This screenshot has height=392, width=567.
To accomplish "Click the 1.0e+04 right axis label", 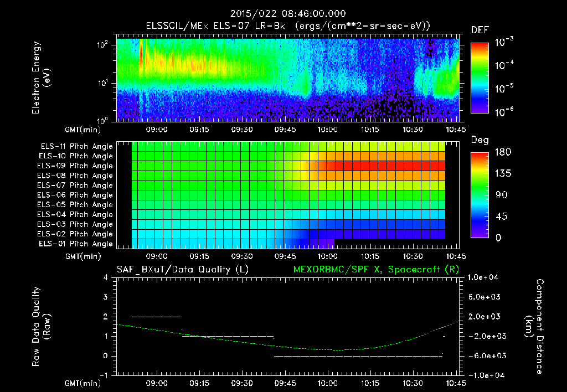I will (483, 277).
